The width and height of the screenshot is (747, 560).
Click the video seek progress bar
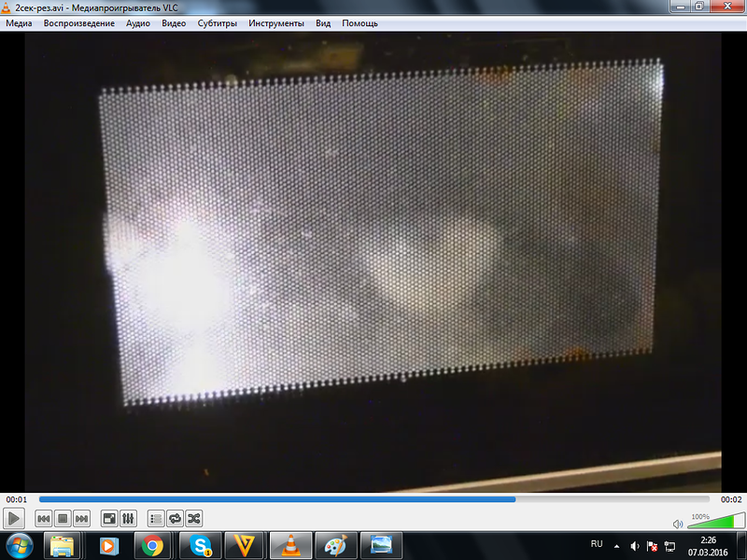(x=373, y=499)
